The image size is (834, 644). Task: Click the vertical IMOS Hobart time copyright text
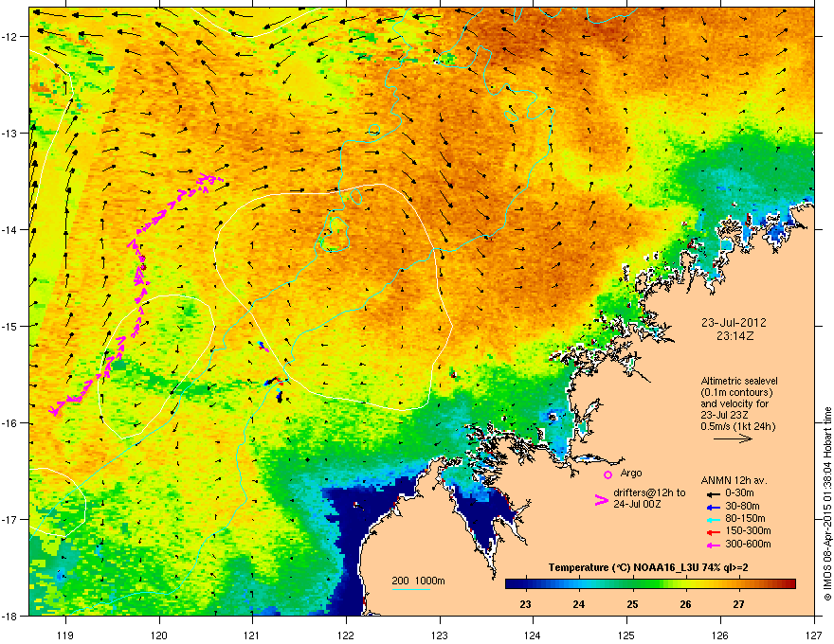[827, 503]
